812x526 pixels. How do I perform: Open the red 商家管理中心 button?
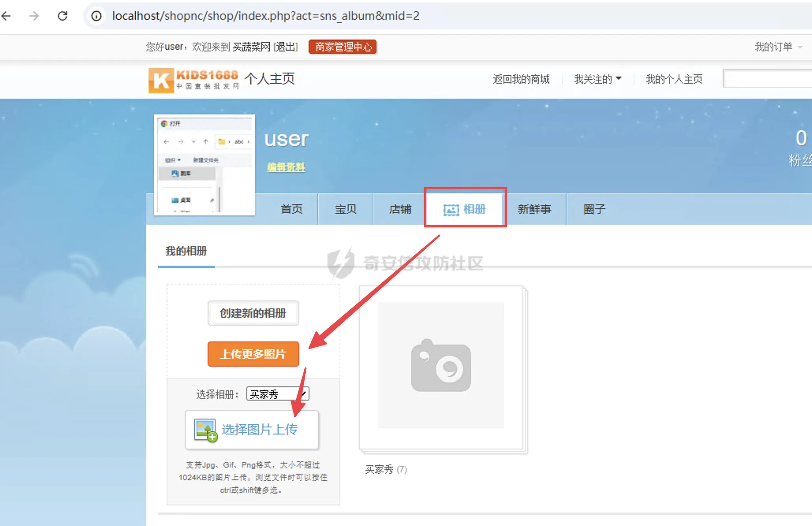click(343, 47)
